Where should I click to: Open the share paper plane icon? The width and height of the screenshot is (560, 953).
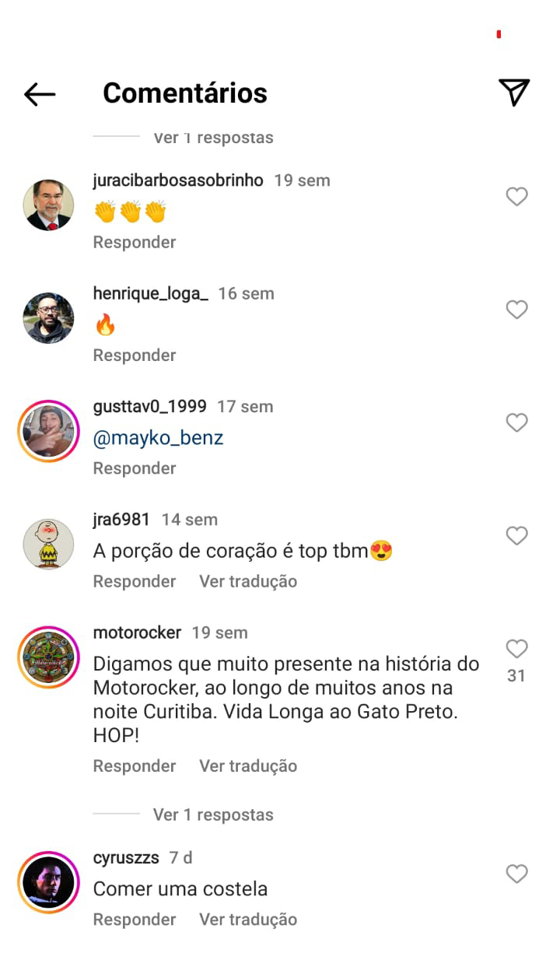tap(514, 93)
